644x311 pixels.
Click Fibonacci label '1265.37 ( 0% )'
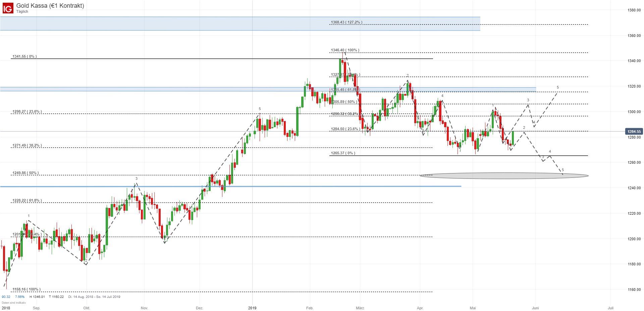coord(343,153)
